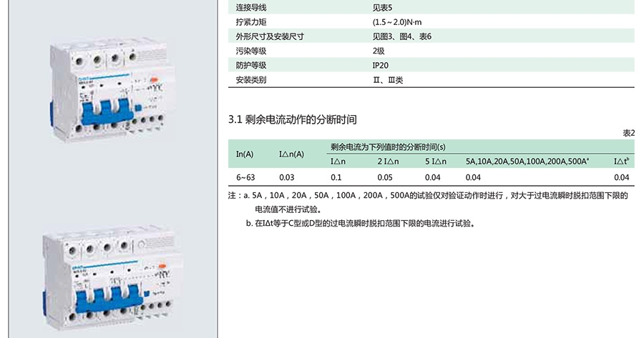Click the 'In(A)' column header
This screenshot has width=644, height=338.
click(245, 154)
